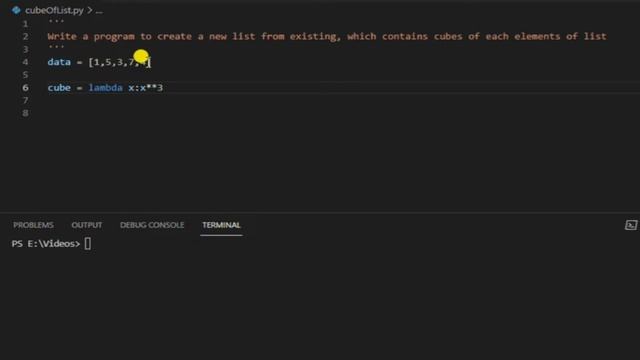Switch to the PROBLEMS tab
Viewport: 640px width, 360px height.
coord(33,225)
